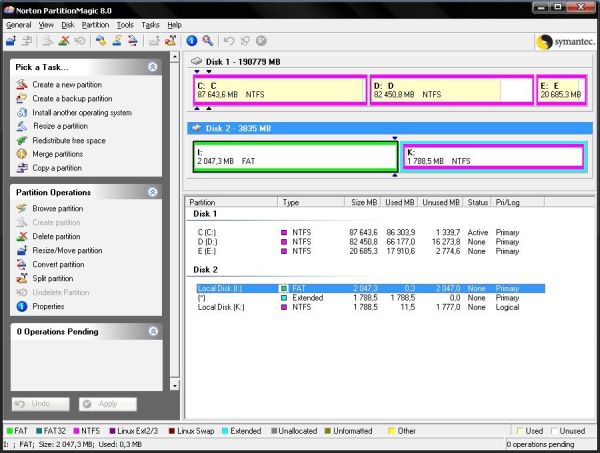Click Copy a partition task link
The height and width of the screenshot is (453, 600).
pos(57,168)
